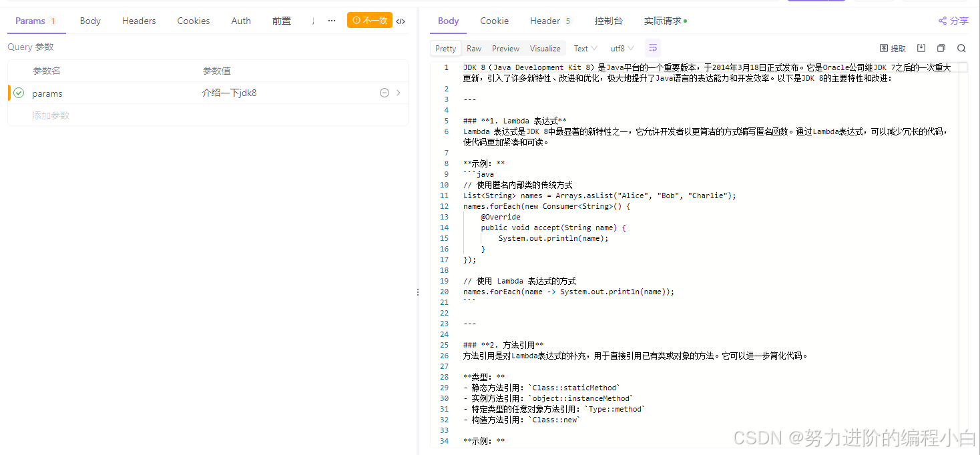Click the 参数值 column header
Viewport: 980px width, 455px height.
click(x=217, y=71)
